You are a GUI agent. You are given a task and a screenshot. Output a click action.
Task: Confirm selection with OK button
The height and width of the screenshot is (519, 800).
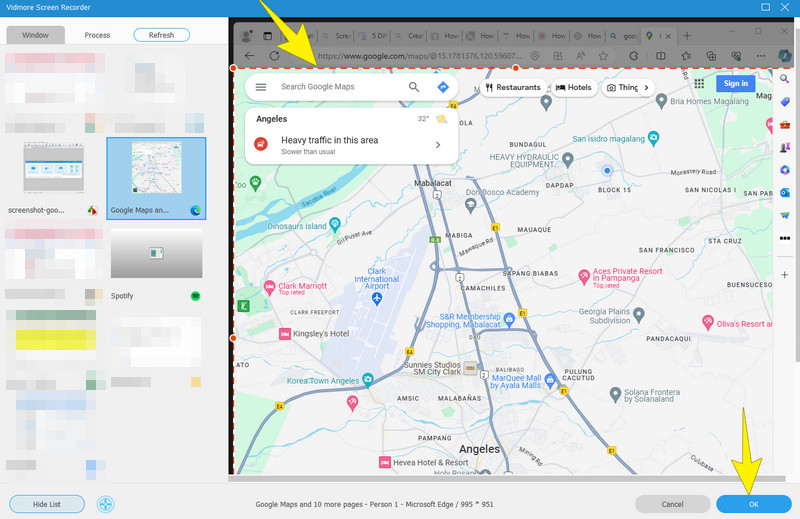(x=754, y=504)
